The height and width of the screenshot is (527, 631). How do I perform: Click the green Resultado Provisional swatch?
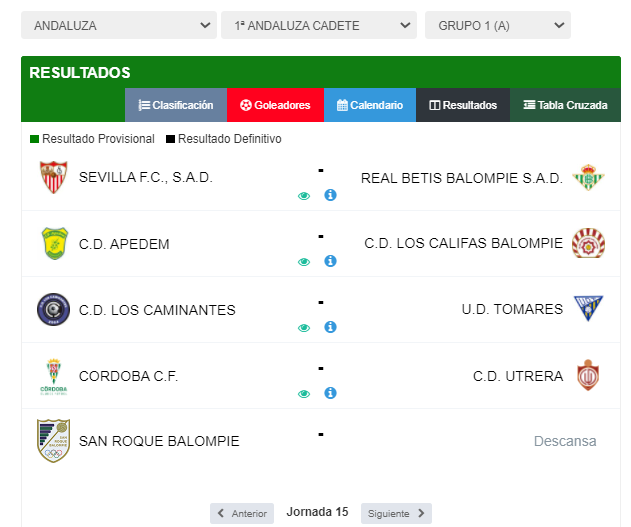tap(35, 139)
